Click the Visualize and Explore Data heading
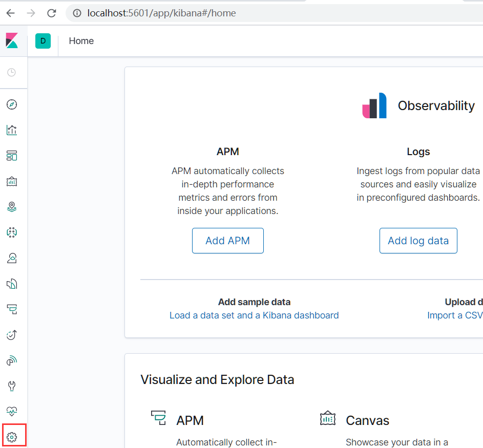483x448 pixels. [x=217, y=379]
